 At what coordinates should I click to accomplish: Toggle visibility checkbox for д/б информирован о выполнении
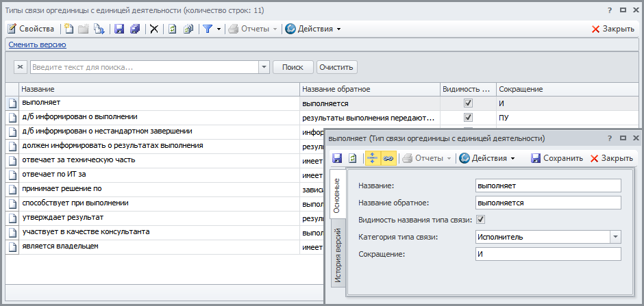click(x=469, y=118)
